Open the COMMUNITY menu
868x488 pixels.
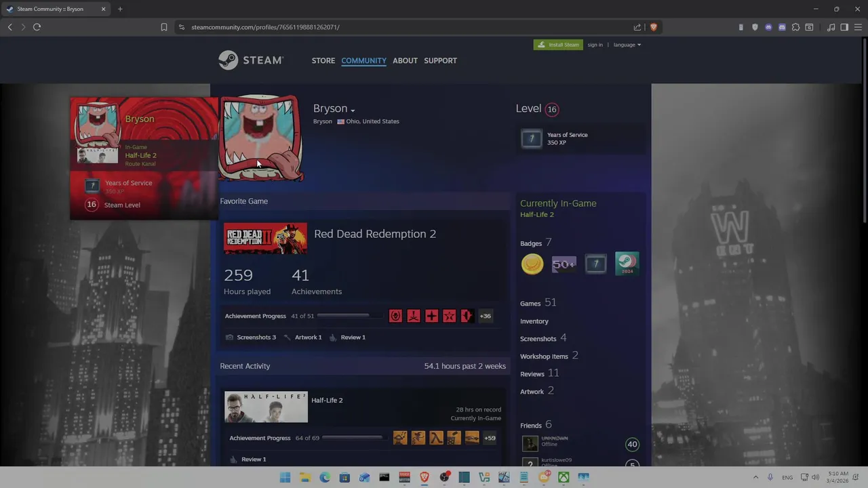pos(363,60)
